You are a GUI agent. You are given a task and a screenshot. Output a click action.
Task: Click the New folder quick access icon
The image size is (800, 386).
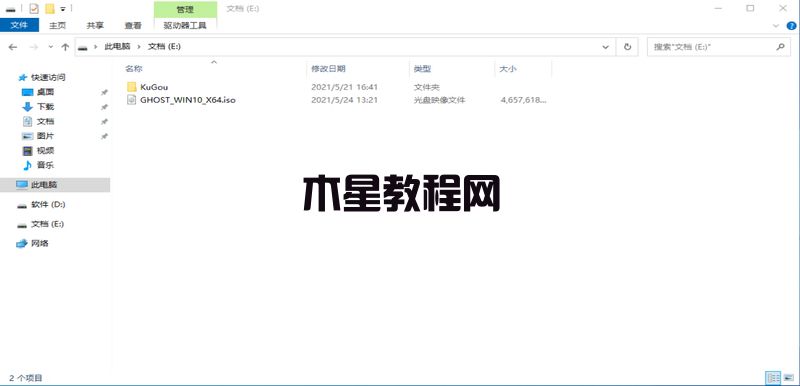tap(49, 9)
